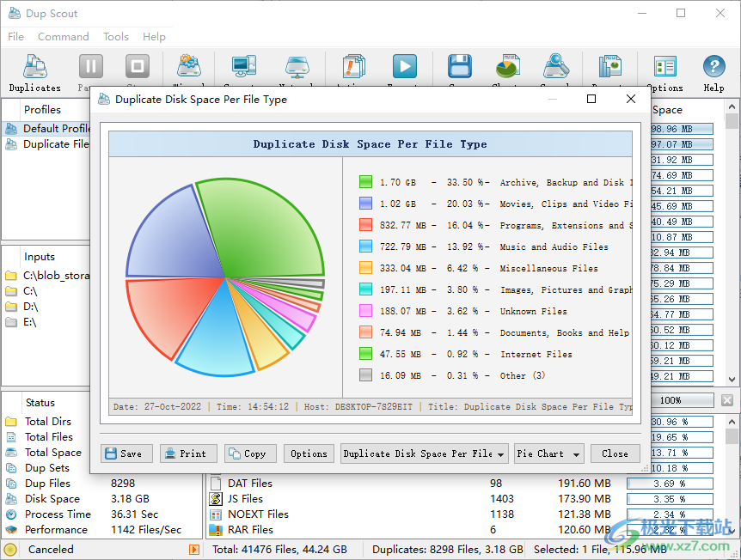This screenshot has width=741, height=560.
Task: Click the blue Movies legend swatch
Action: coord(365,204)
